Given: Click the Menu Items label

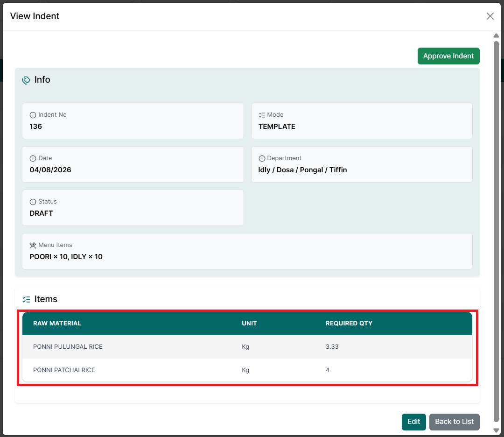Looking at the screenshot, I should click(55, 245).
